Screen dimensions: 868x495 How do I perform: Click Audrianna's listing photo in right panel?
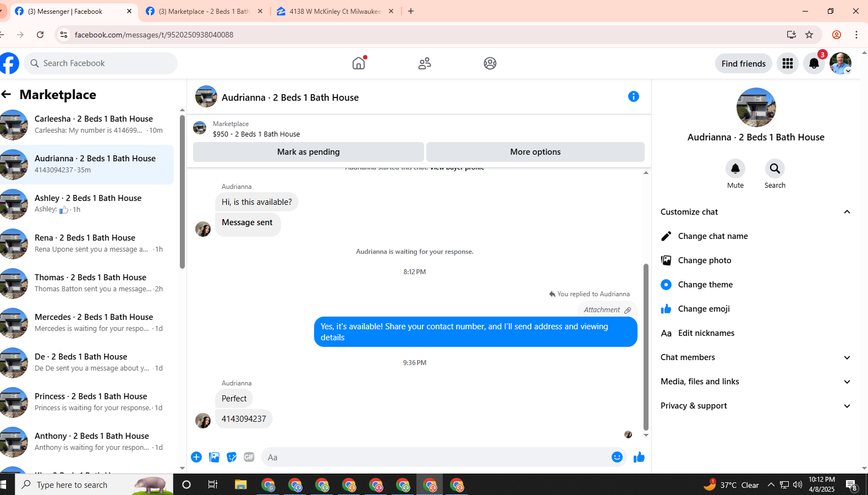756,107
